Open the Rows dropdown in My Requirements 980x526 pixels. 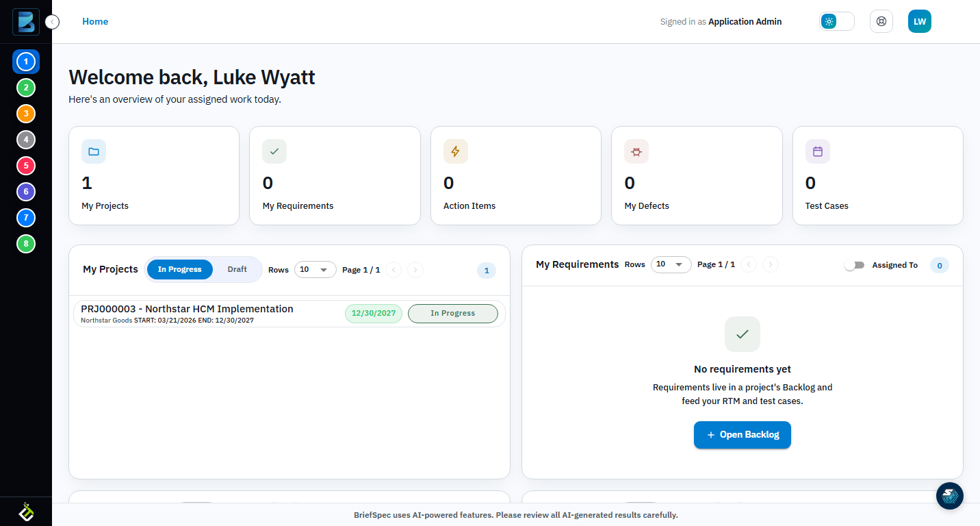tap(671, 264)
